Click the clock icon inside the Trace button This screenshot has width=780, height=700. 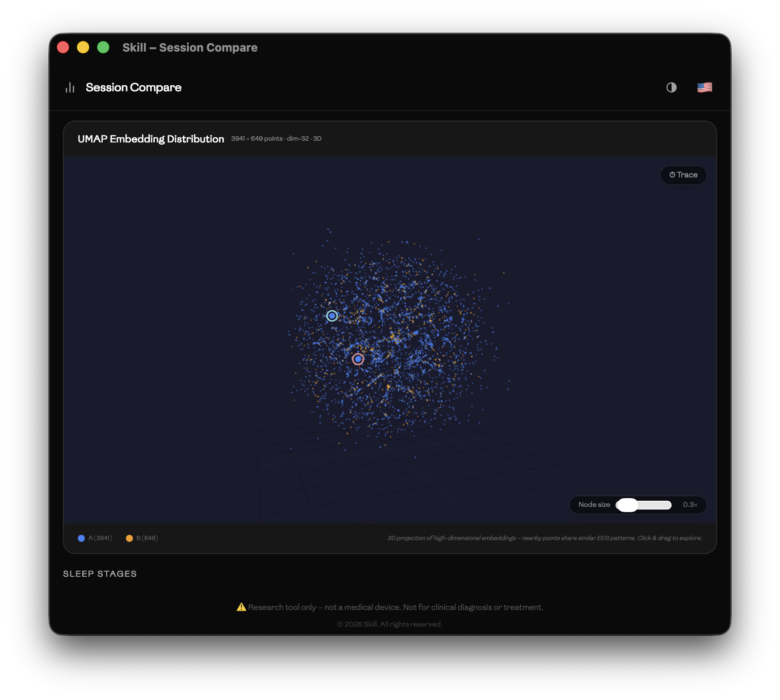672,175
